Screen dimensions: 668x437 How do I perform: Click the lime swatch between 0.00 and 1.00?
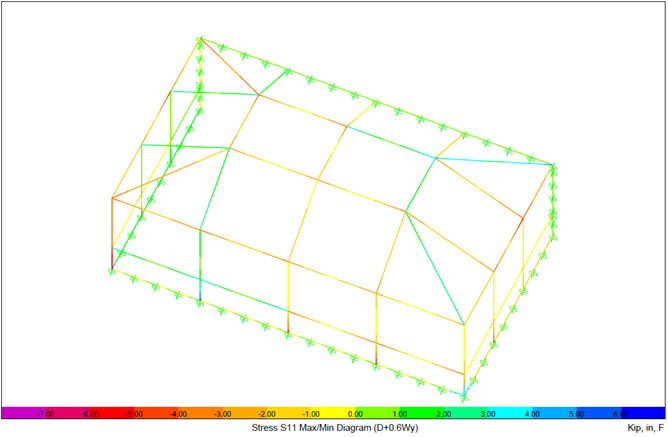[378, 413]
